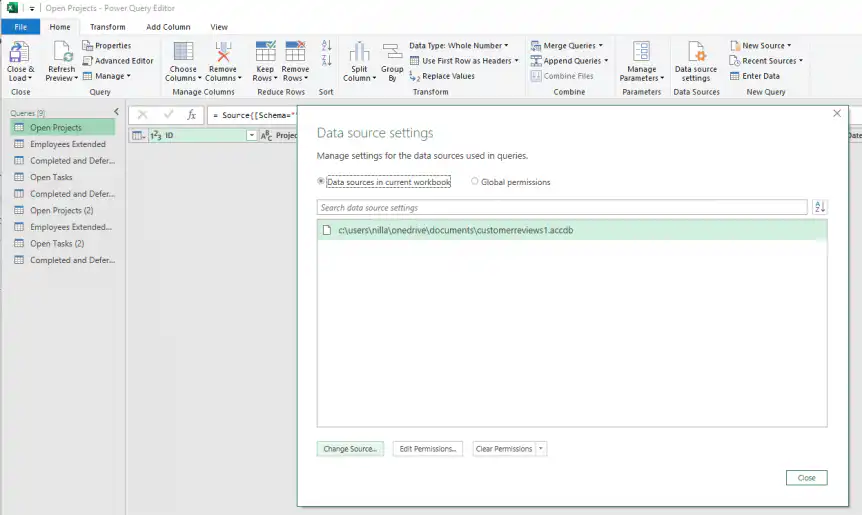Click the 123 data type icon on ID column

156,135
